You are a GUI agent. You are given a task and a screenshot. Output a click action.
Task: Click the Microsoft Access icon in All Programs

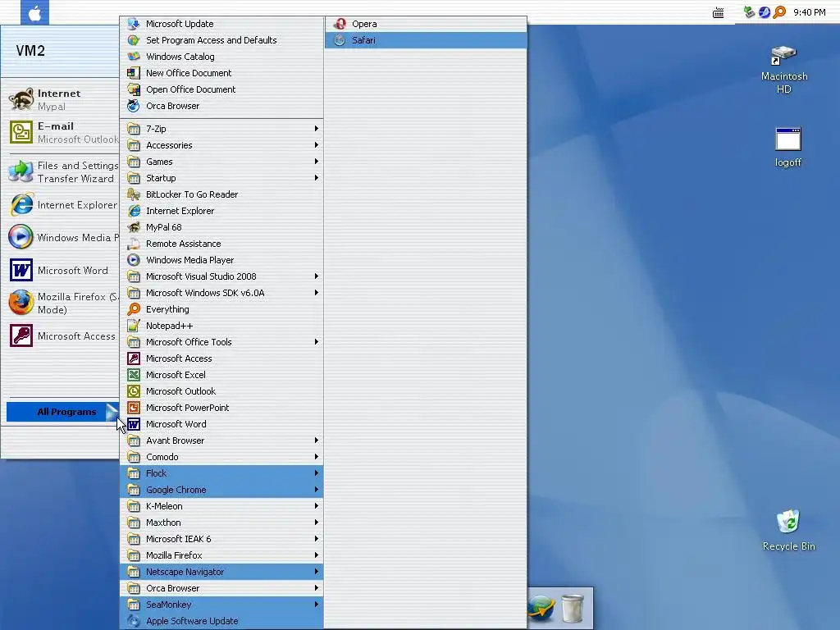(134, 358)
